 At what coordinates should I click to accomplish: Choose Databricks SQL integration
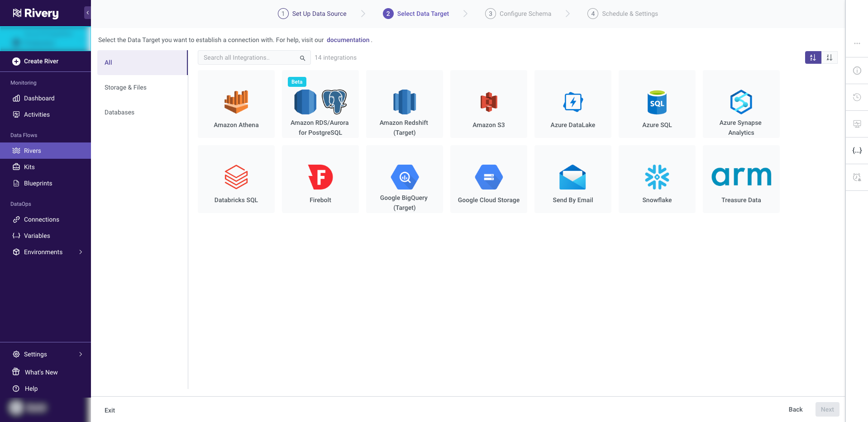click(x=236, y=179)
